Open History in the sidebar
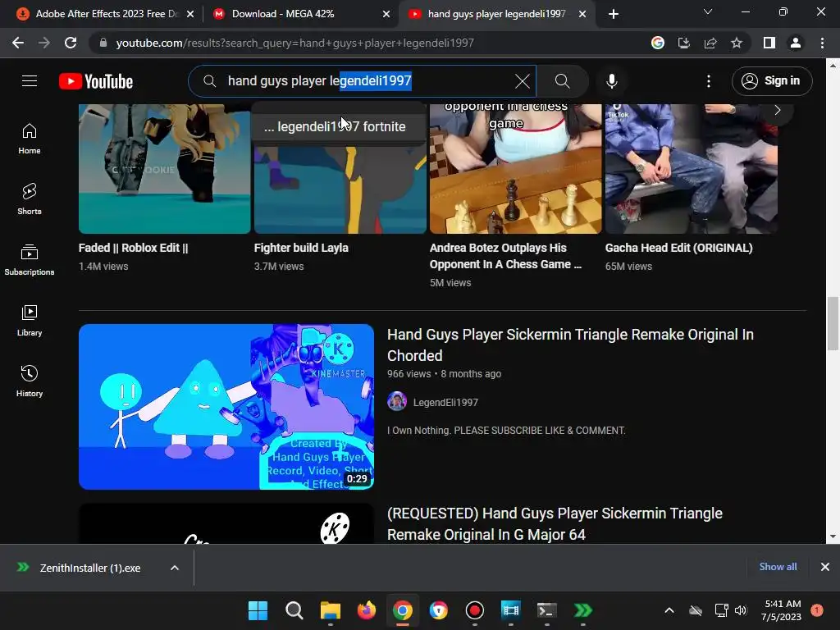 [x=30, y=381]
